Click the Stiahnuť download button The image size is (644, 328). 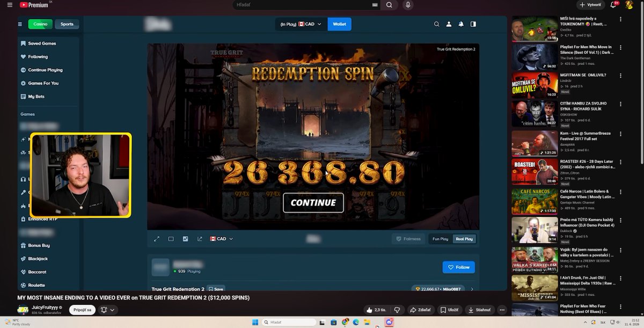479,310
